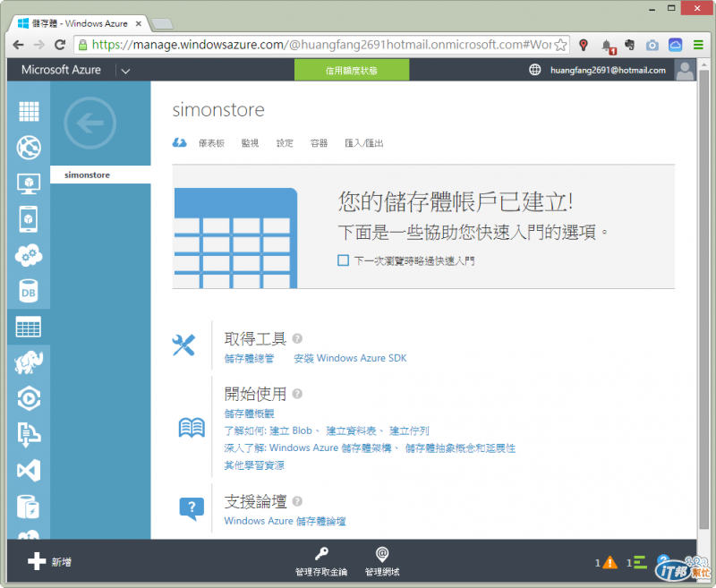Open Visual Studio Online icon in sidebar
Viewport: 716px width, 588px height.
[x=29, y=470]
